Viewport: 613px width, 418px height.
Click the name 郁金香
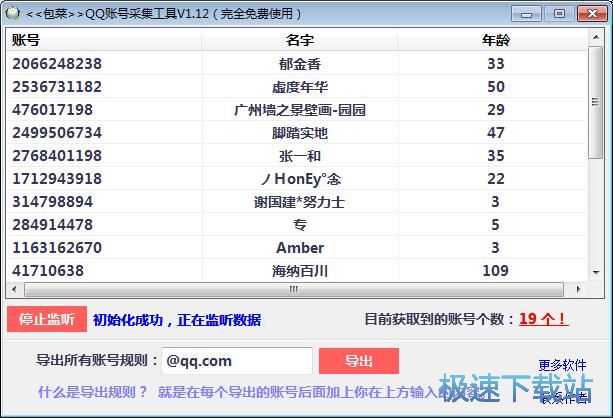(x=300, y=64)
